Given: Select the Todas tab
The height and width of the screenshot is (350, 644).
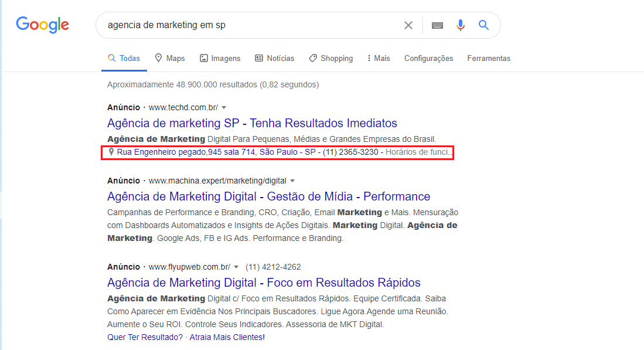Looking at the screenshot, I should click(x=124, y=59).
